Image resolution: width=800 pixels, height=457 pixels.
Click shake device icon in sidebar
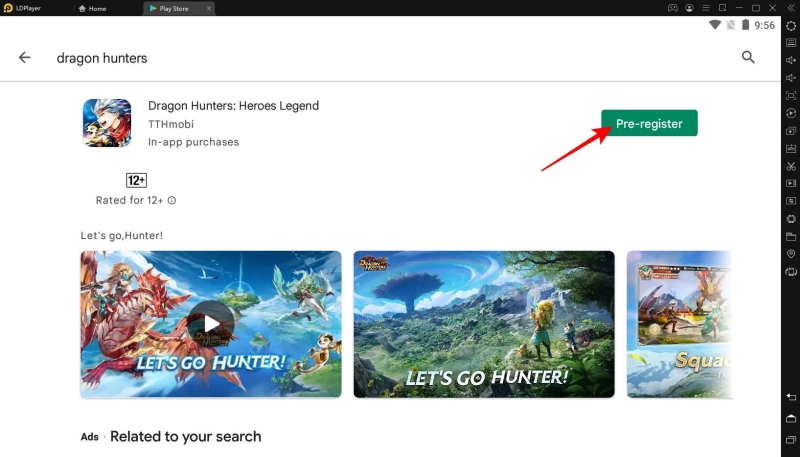pos(791,272)
